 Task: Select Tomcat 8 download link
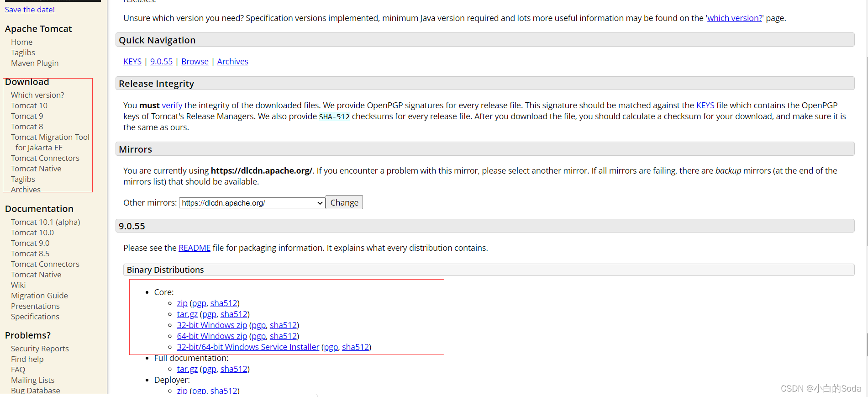pos(27,127)
